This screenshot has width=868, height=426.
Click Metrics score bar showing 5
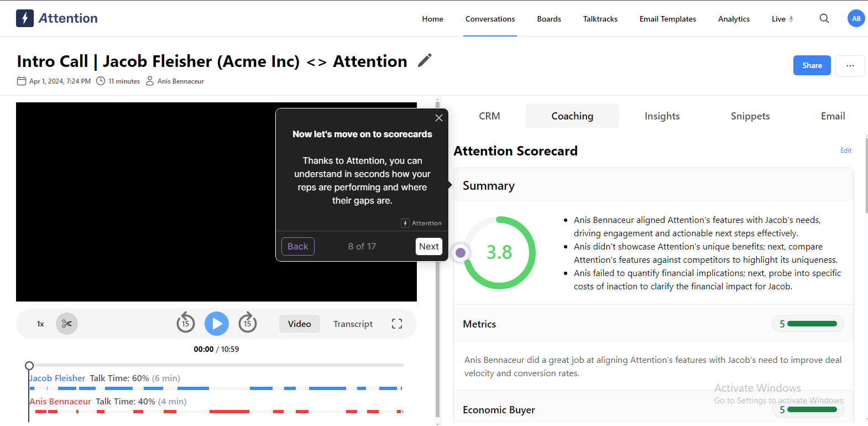[808, 324]
